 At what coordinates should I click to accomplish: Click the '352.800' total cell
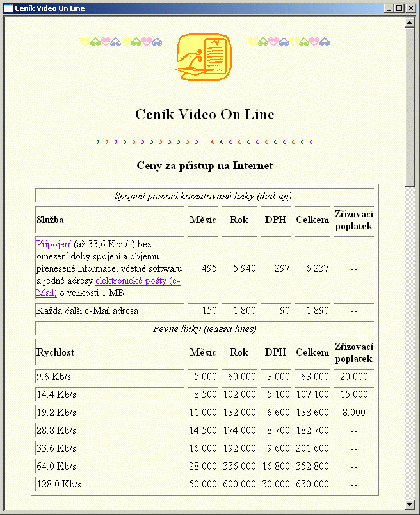pos(312,466)
